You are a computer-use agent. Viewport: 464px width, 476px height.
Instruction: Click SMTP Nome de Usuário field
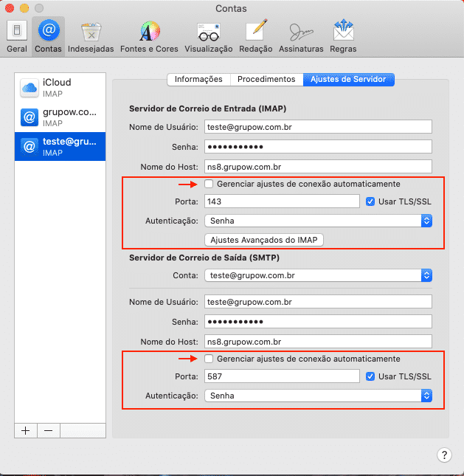point(318,301)
